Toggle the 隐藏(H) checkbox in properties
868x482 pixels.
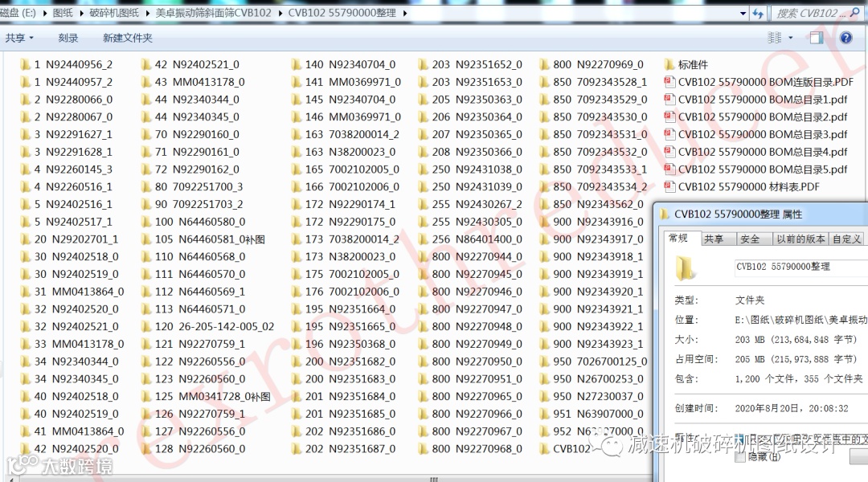(740, 457)
